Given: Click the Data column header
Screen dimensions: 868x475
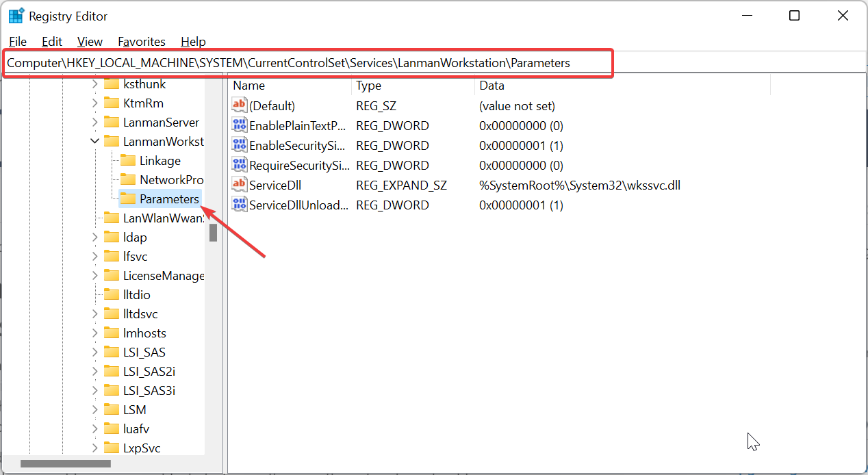Looking at the screenshot, I should (622, 86).
